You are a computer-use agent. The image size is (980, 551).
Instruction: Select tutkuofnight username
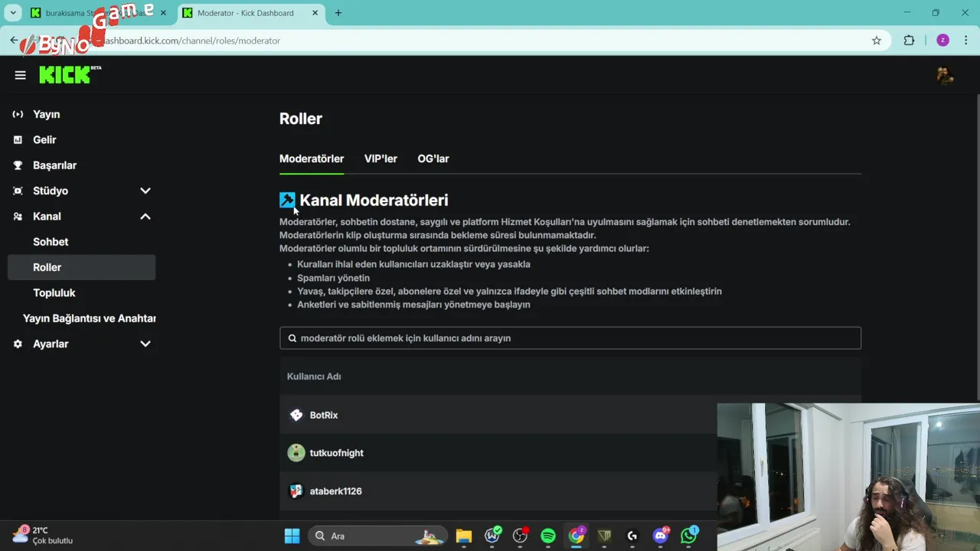pyautogui.click(x=337, y=453)
